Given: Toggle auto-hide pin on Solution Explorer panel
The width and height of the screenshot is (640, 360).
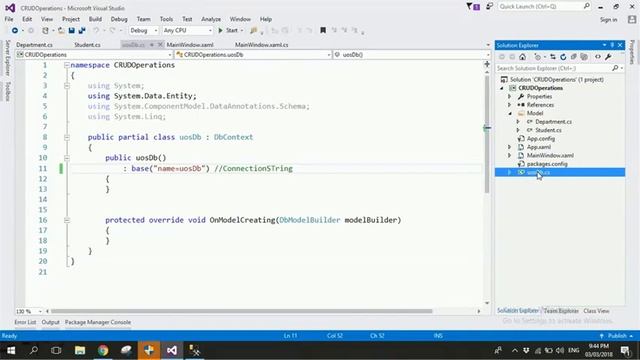Looking at the screenshot, I should tap(612, 45).
